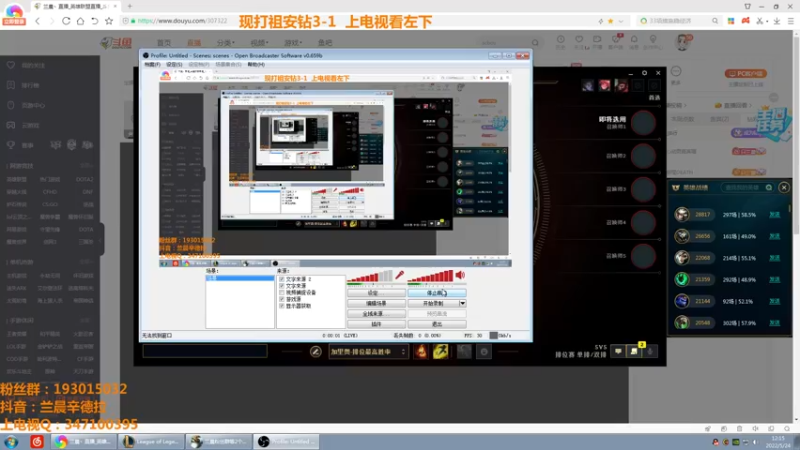Reload the page with the refresh icon

pos(66,21)
